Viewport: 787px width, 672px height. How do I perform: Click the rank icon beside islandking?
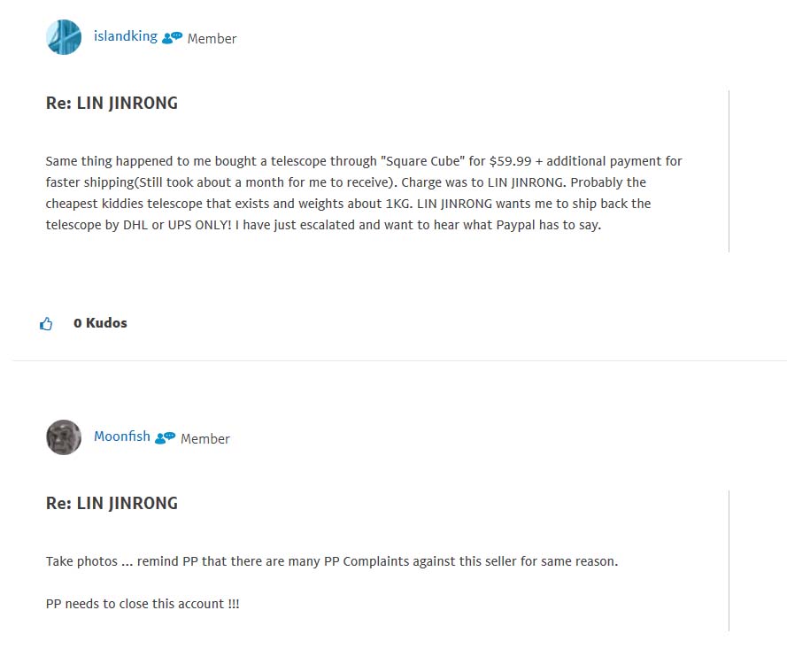click(x=172, y=38)
